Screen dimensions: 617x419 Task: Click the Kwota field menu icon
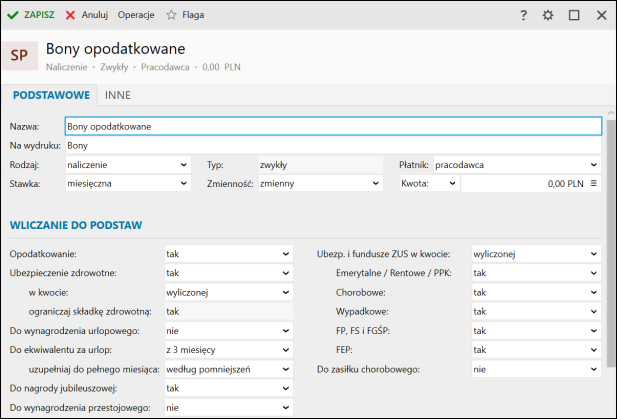[593, 184]
